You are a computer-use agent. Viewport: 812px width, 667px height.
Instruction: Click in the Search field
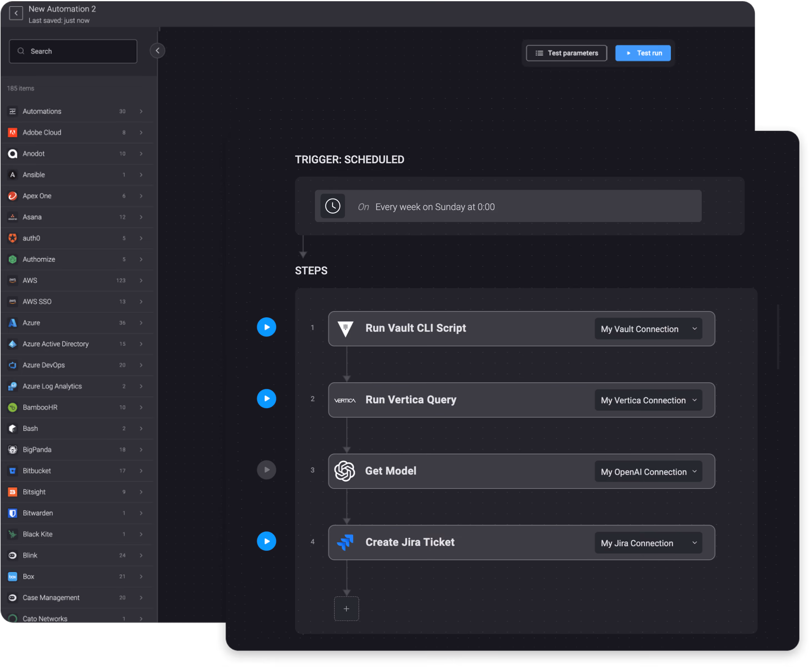pos(73,51)
